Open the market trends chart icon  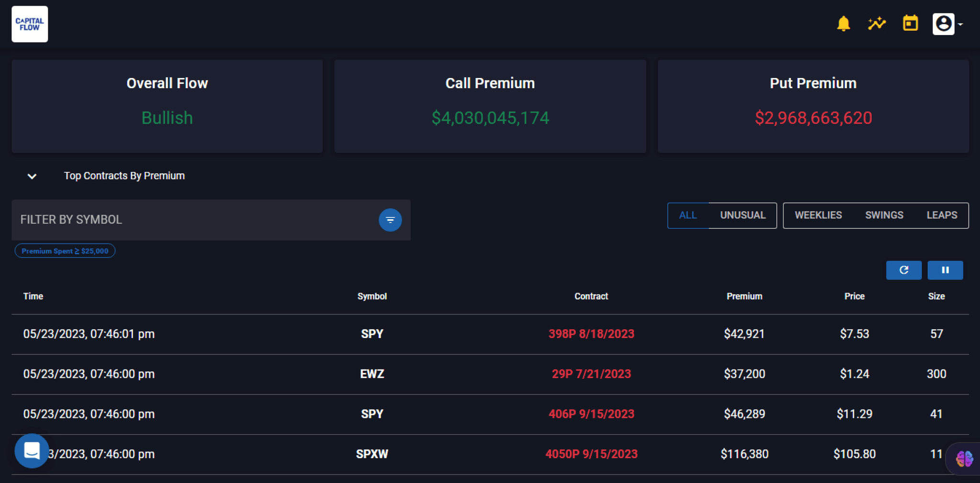click(876, 23)
